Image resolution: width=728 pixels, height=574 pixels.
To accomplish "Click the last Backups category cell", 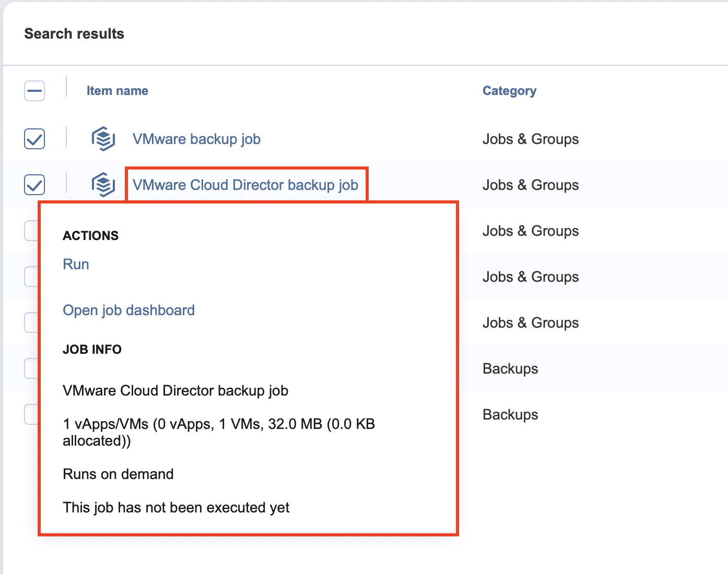I will [x=510, y=415].
